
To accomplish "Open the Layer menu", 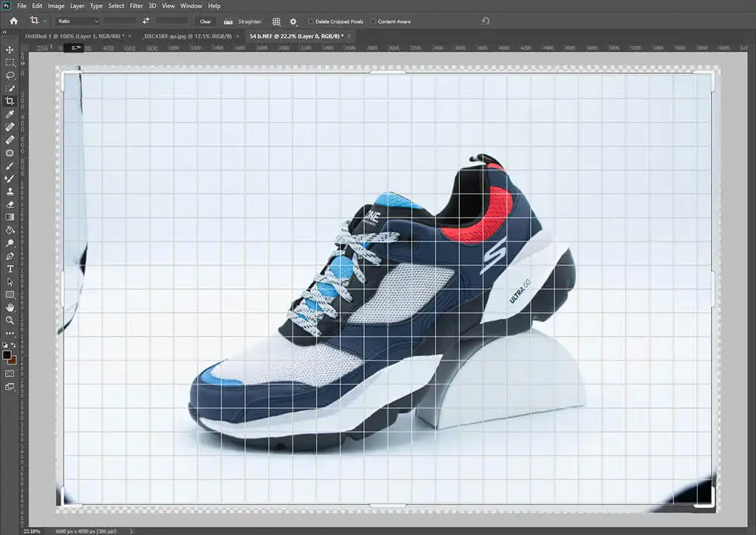I will (77, 6).
